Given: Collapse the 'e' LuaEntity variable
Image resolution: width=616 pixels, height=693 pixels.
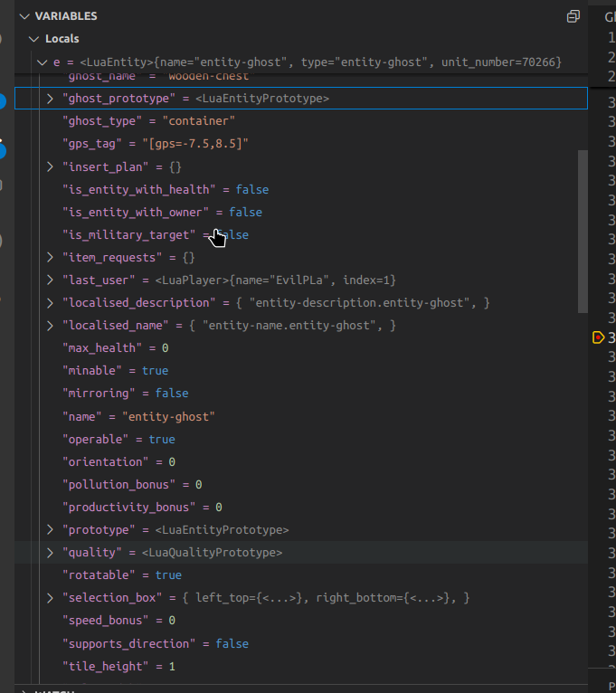Looking at the screenshot, I should (42, 62).
